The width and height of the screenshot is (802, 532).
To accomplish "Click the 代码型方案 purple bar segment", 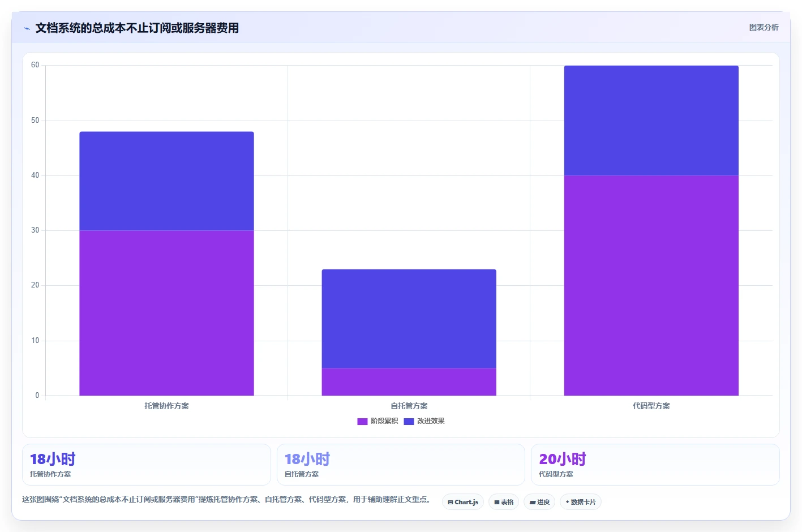I will 651,286.
